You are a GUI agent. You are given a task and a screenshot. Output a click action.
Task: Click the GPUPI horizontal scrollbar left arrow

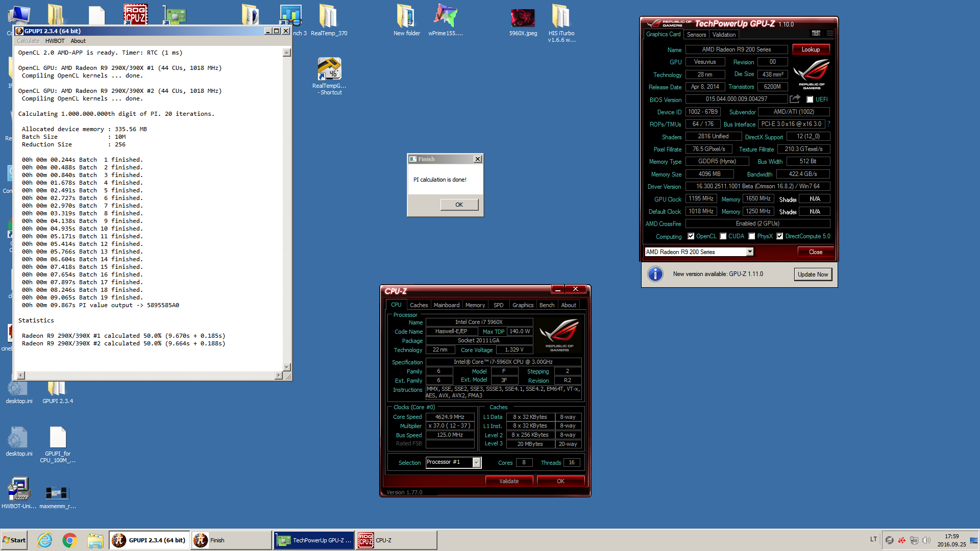pyautogui.click(x=21, y=375)
